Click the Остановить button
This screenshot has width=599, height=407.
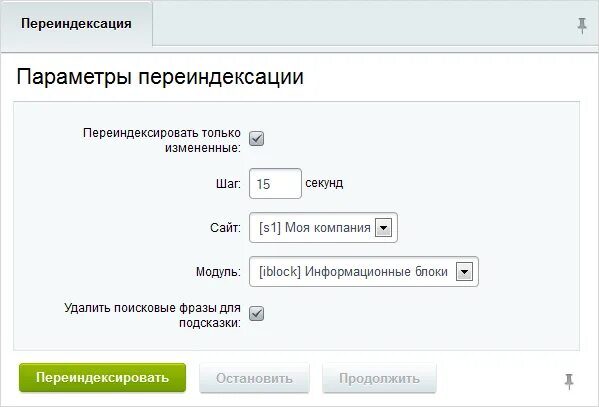click(254, 378)
